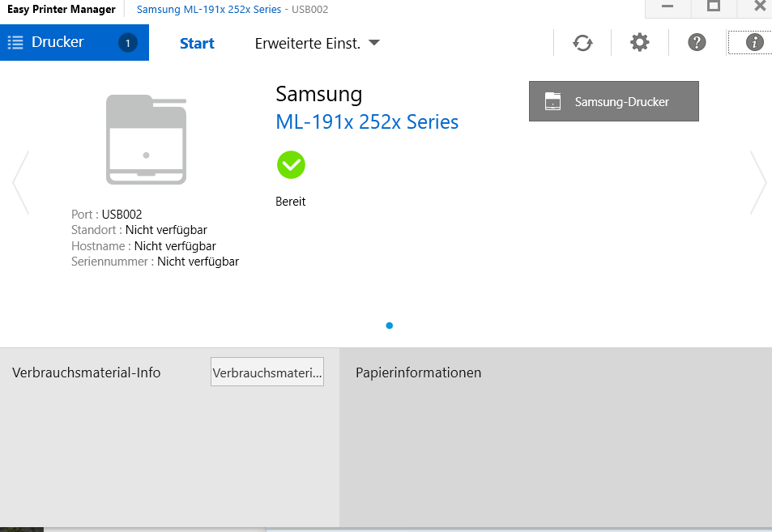The width and height of the screenshot is (772, 532).
Task: Show program info with the i icon
Action: [754, 42]
